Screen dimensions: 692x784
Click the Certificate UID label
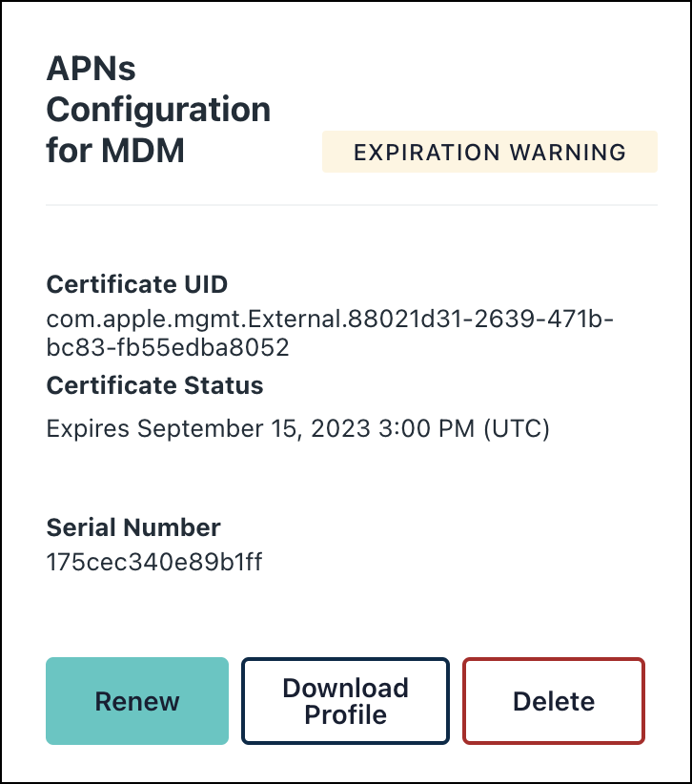(x=137, y=284)
